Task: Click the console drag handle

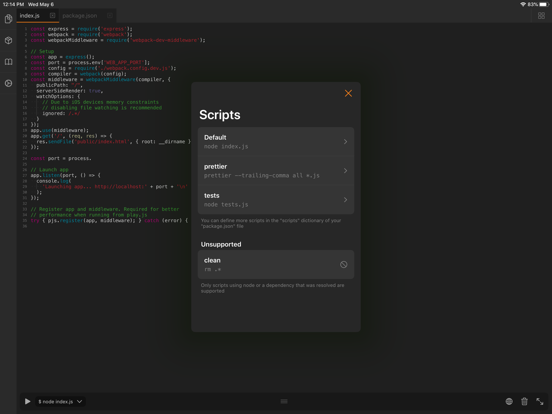Action: pyautogui.click(x=284, y=401)
